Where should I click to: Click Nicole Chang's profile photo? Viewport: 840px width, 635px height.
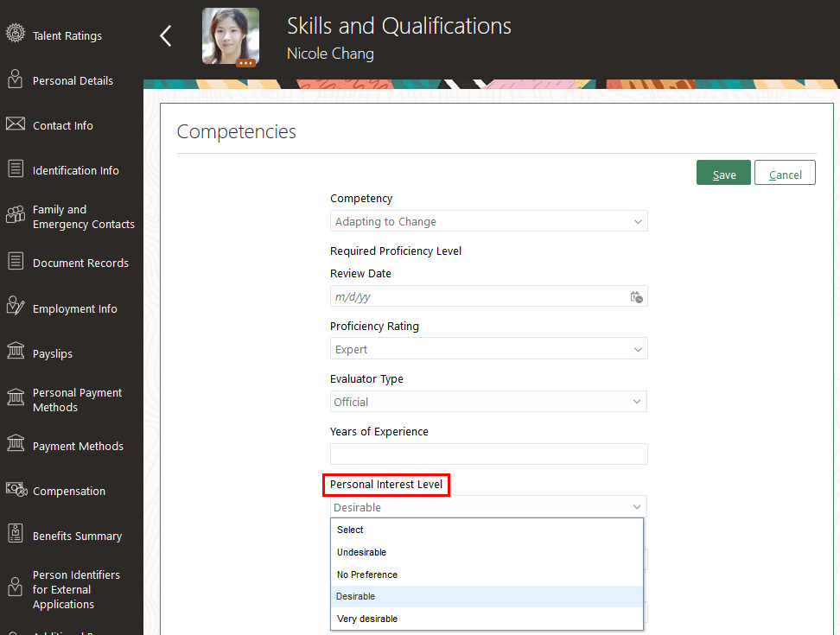(231, 36)
